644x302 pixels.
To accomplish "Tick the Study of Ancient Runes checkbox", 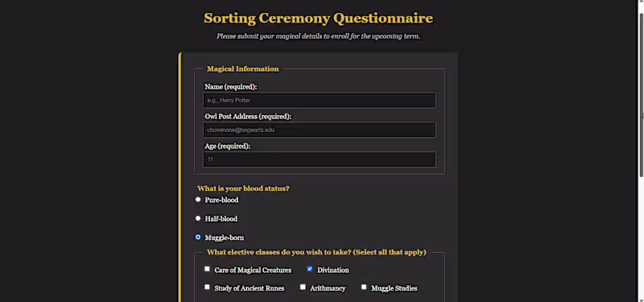I will [x=207, y=287].
